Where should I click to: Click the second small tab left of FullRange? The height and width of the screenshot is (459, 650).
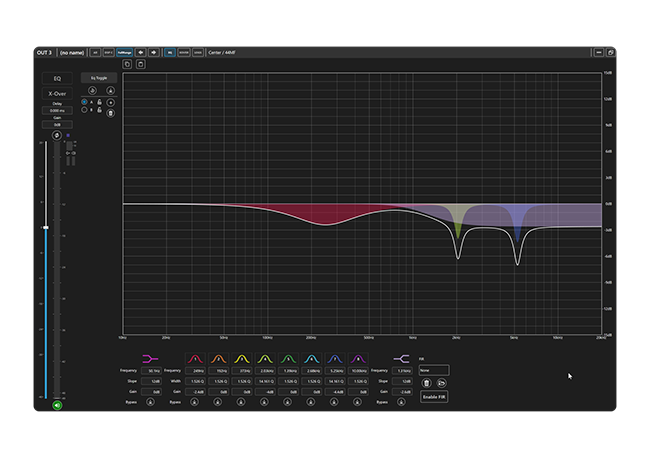pos(108,53)
